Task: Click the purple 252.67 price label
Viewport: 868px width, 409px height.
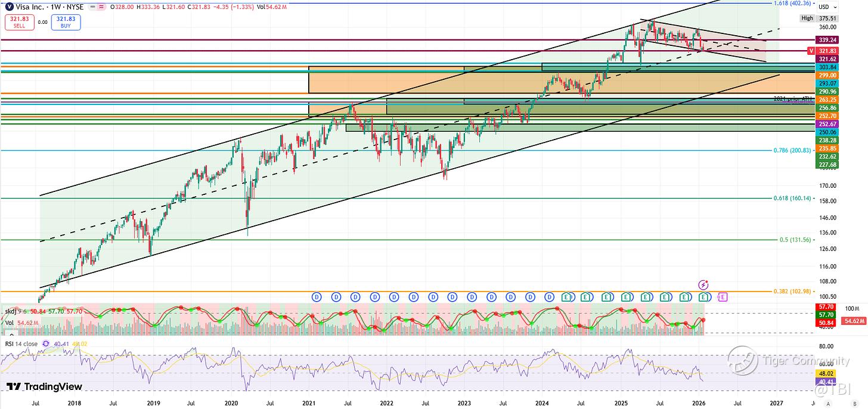Action: click(826, 124)
